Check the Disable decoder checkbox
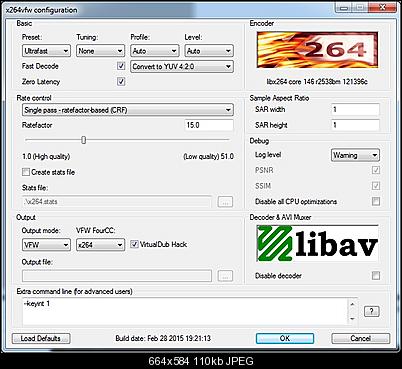402x369 pixels. [376, 276]
